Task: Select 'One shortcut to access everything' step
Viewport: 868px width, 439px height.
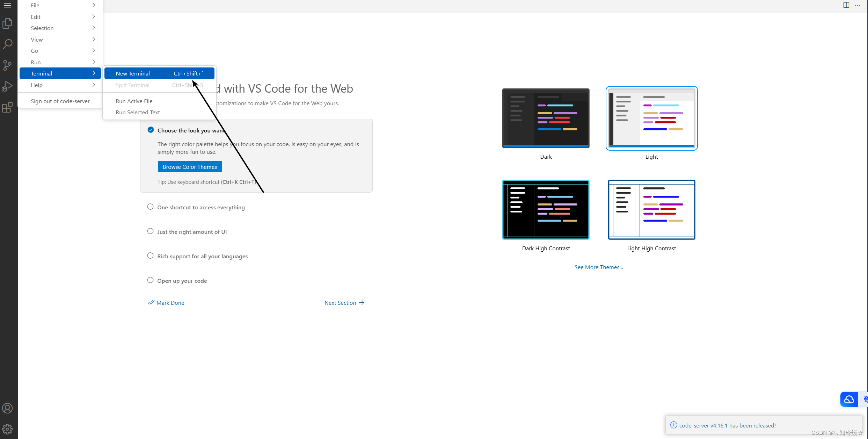Action: click(201, 207)
